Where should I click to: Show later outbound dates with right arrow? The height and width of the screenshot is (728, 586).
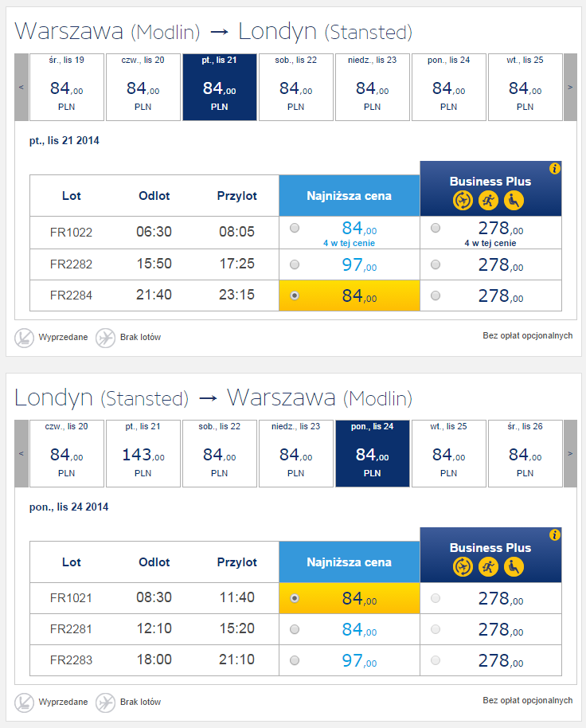(x=570, y=88)
